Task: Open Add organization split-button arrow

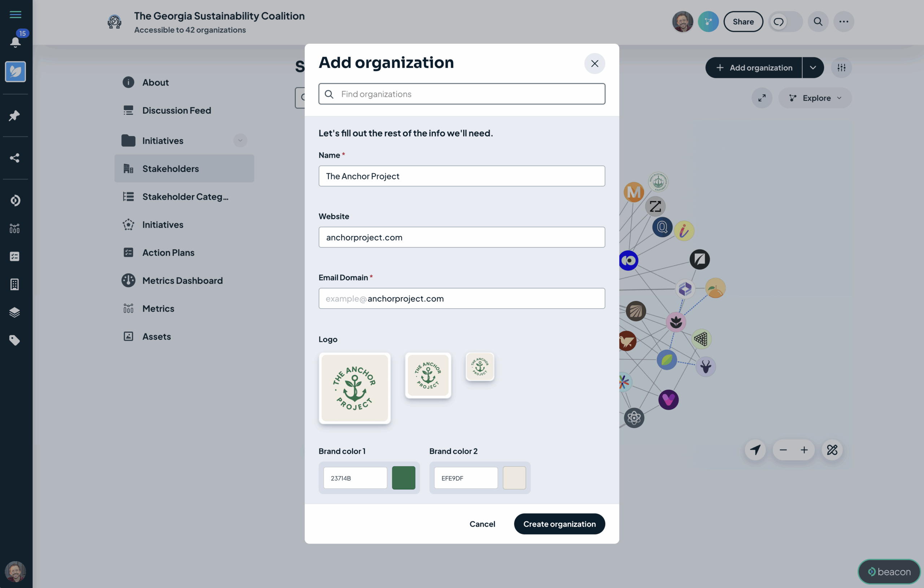Action: coord(813,67)
